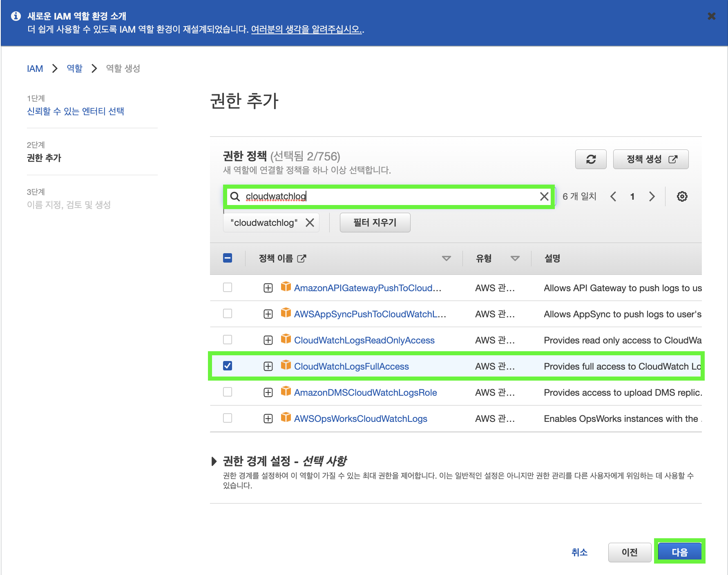Click orange policy icon for AmazonAPIGatewayPushToCloudWatchLogs
This screenshot has width=728, height=575.
pyautogui.click(x=286, y=287)
